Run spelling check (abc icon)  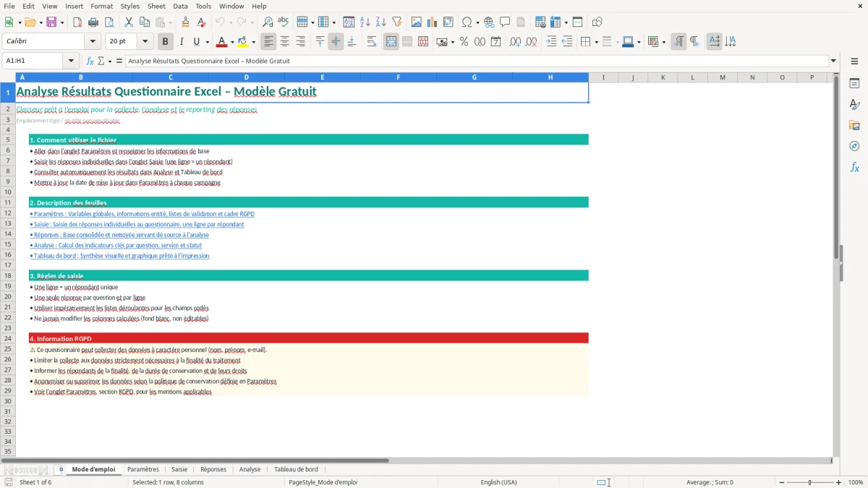(283, 22)
